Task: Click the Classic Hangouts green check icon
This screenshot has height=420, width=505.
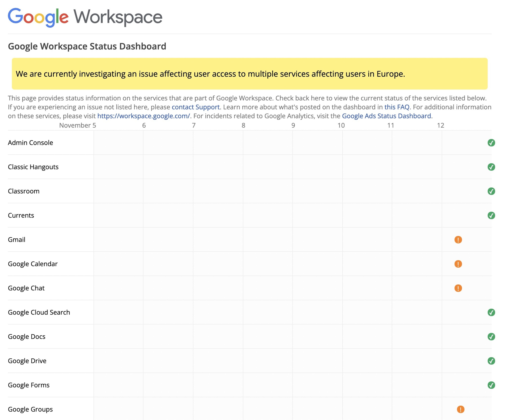Action: pyautogui.click(x=491, y=167)
